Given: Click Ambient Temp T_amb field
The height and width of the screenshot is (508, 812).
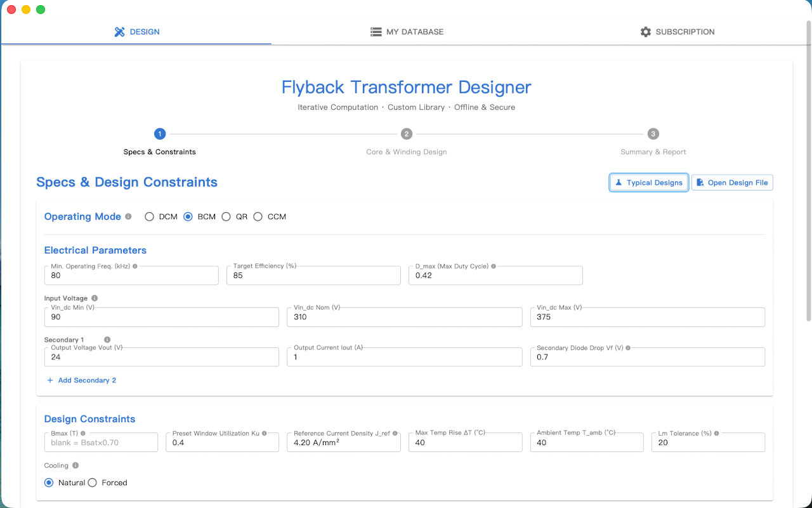Looking at the screenshot, I should tap(587, 443).
